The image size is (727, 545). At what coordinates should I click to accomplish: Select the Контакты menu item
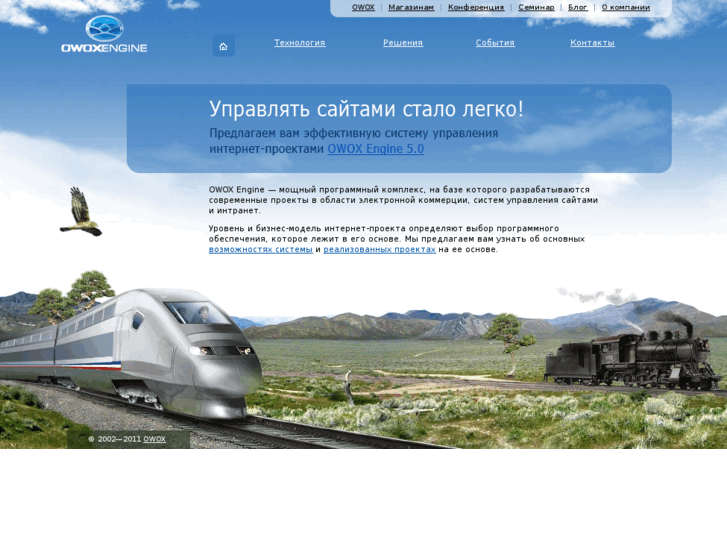592,43
